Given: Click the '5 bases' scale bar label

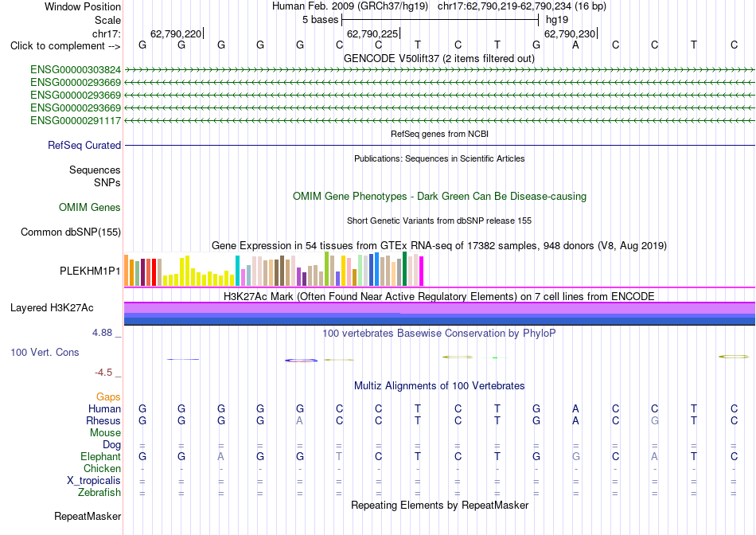Looking at the screenshot, I should (x=320, y=20).
